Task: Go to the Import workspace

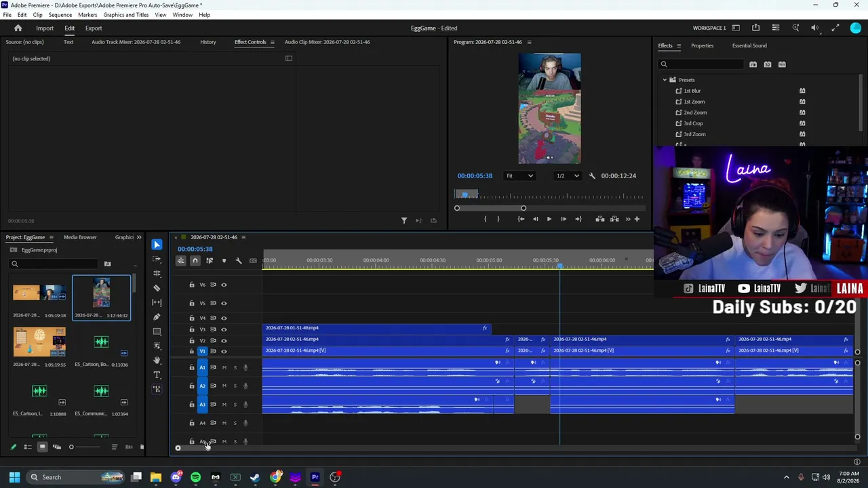Action: click(x=45, y=28)
